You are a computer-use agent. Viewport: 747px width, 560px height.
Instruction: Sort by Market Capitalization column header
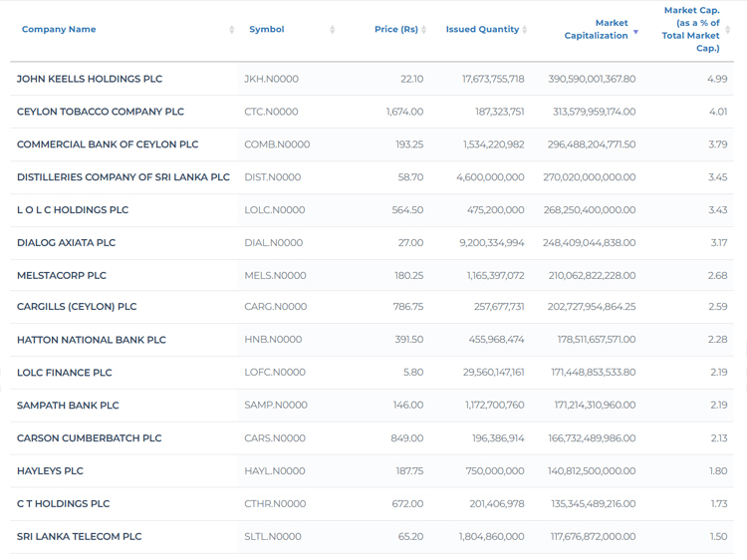tap(596, 29)
